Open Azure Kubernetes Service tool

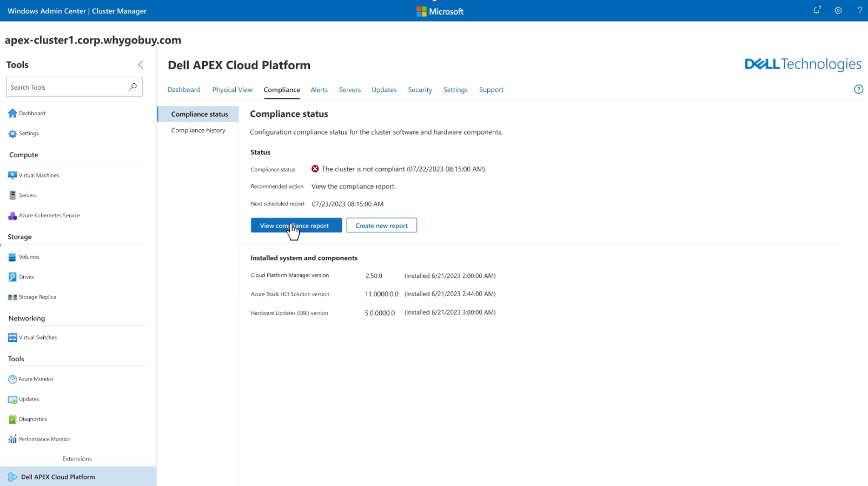[x=49, y=216]
